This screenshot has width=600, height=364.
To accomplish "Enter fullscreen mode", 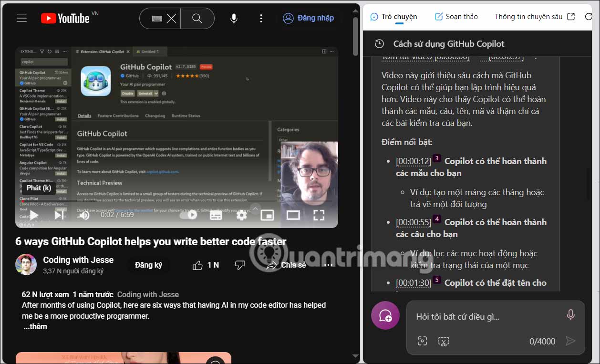I will (319, 215).
